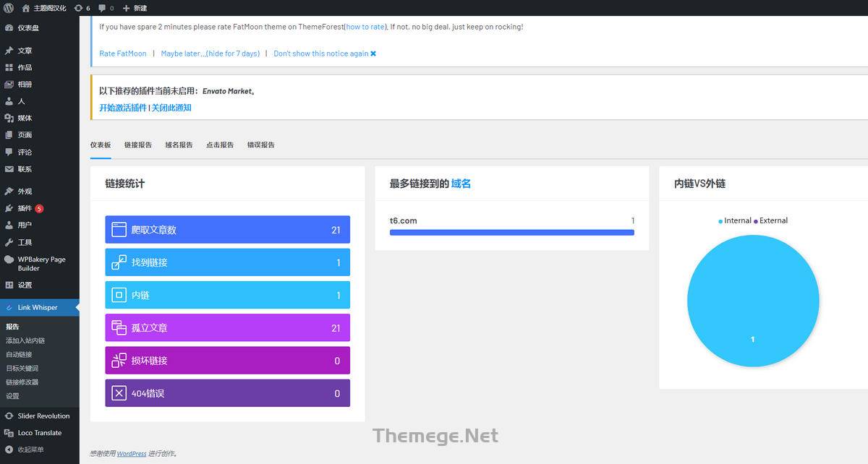Open 插件 plugins plug icon
The image size is (868, 464).
coord(9,208)
